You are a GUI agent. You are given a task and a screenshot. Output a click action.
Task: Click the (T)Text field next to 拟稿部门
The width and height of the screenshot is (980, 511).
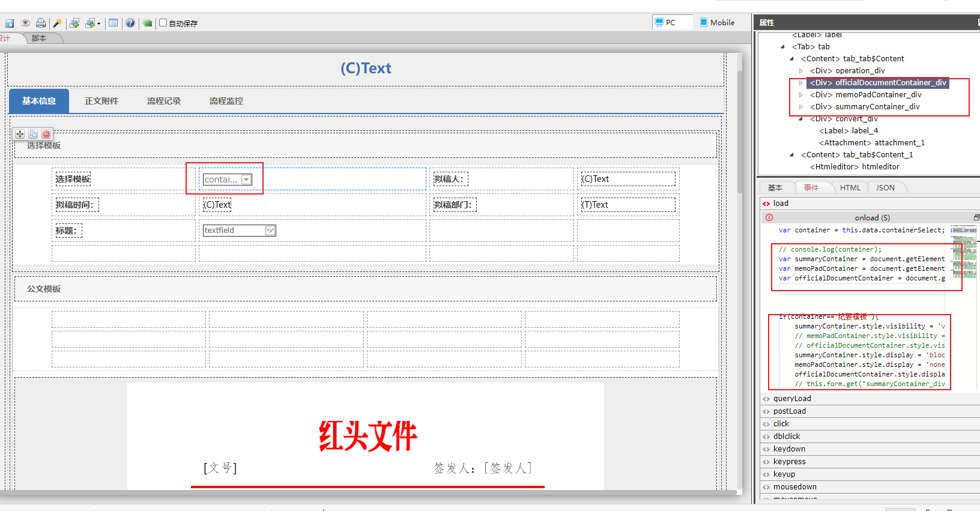click(628, 205)
